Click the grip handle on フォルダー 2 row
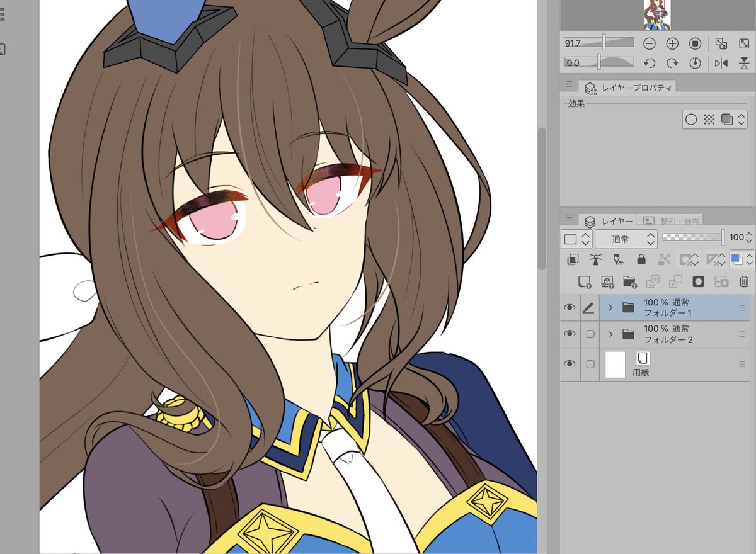Image resolution: width=756 pixels, height=554 pixels. [x=742, y=334]
